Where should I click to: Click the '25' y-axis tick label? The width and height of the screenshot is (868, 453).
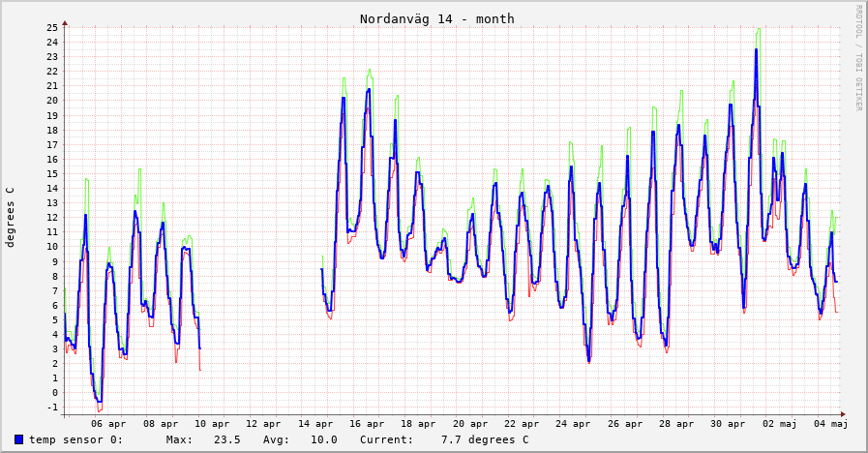click(x=52, y=28)
